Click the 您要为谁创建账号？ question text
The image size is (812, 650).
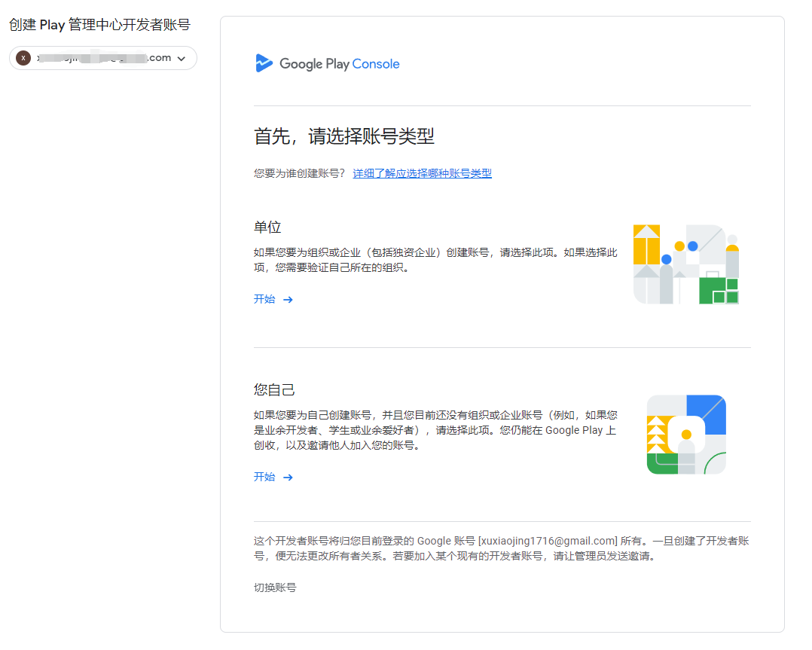(x=299, y=173)
